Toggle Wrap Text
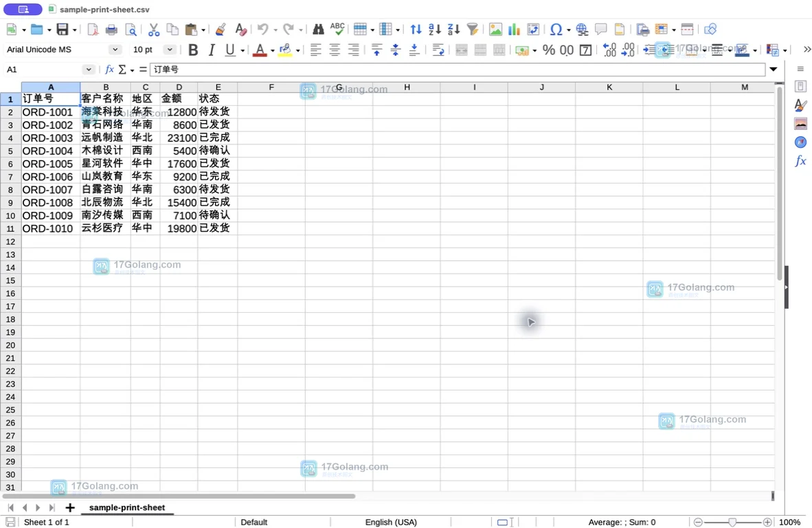 (438, 49)
